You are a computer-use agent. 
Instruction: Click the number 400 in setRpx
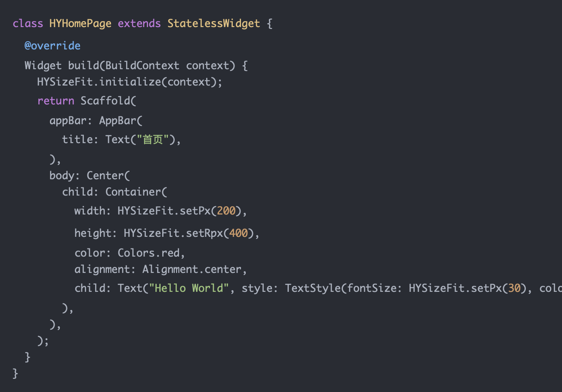(239, 233)
